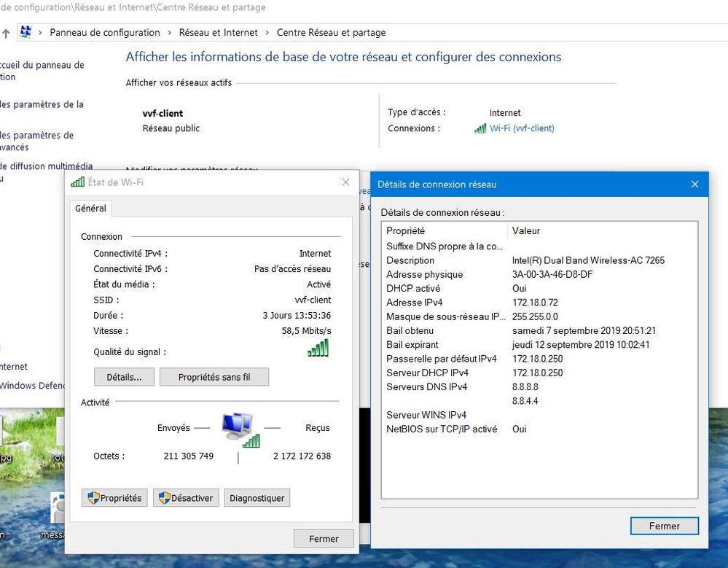Run Diagnostiquer on the Wi-Fi connection
The width and height of the screenshot is (728, 568).
click(257, 498)
